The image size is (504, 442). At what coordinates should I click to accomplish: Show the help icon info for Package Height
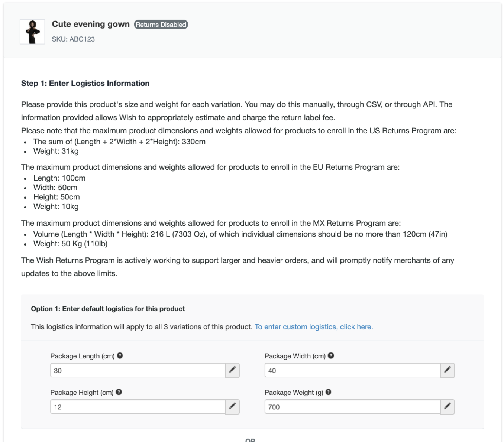(x=119, y=392)
